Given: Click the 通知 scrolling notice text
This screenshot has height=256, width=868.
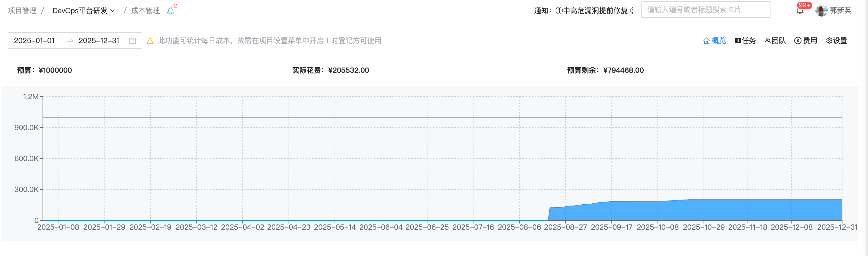Looking at the screenshot, I should (583, 11).
